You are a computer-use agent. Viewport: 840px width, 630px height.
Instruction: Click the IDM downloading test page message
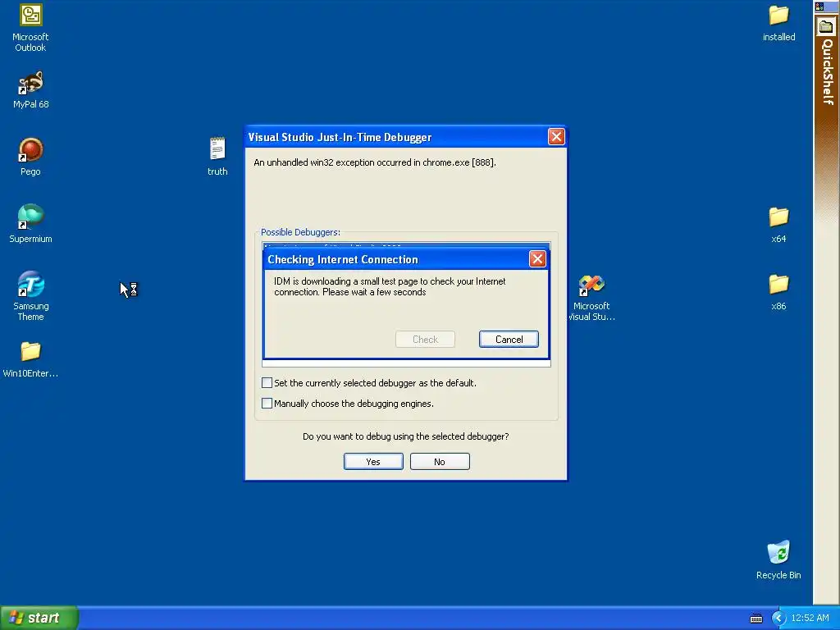pyautogui.click(x=390, y=286)
